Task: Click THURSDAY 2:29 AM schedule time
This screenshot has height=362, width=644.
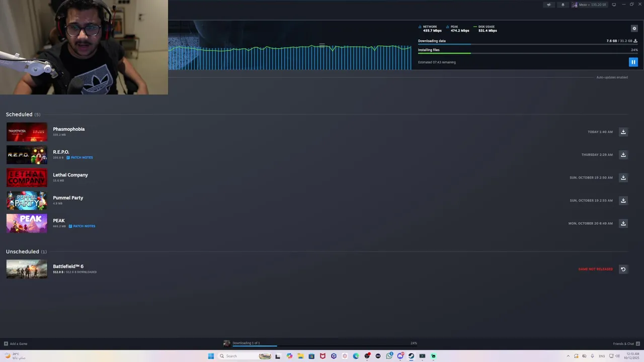Action: 597,154
